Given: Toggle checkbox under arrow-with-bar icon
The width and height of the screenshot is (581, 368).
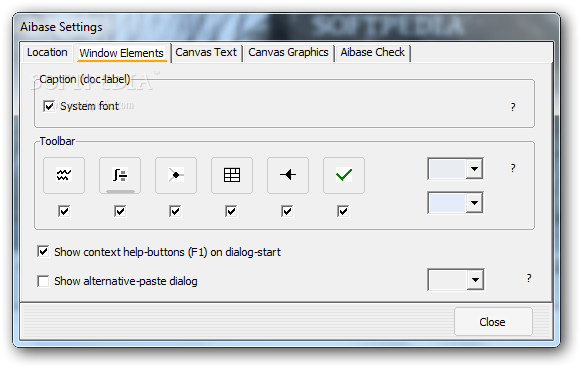Looking at the screenshot, I should (287, 211).
